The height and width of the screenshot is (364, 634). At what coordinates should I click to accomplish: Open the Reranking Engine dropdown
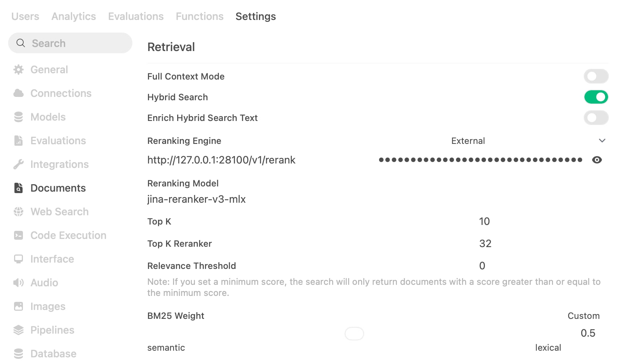point(468,141)
